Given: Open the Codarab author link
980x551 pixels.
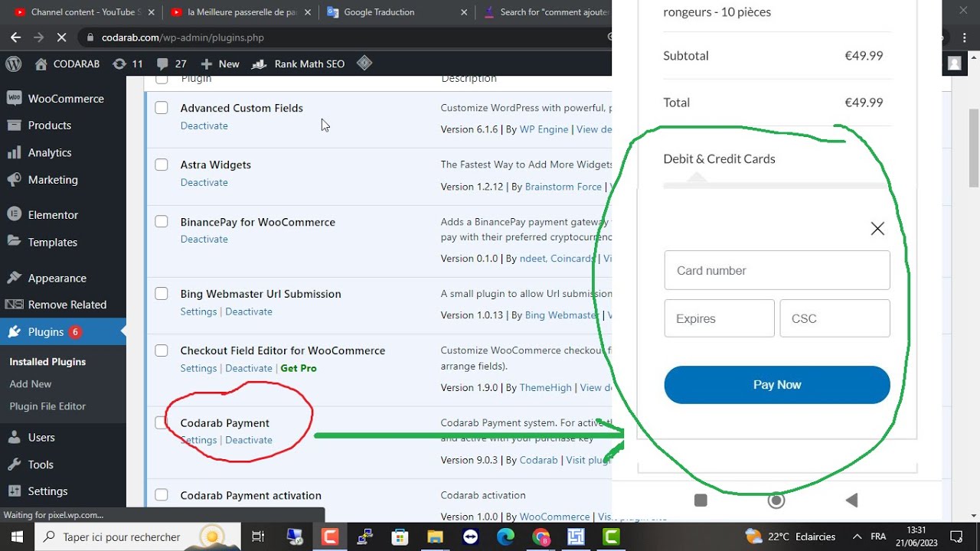Looking at the screenshot, I should pos(539,460).
